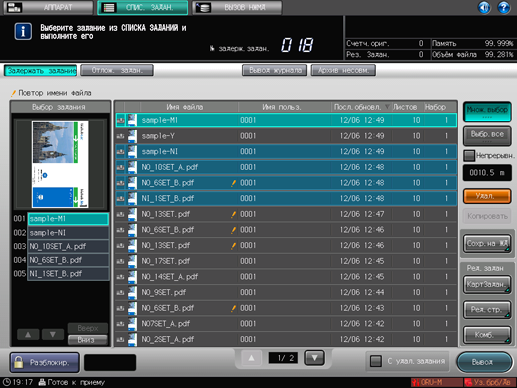Switch to the Job List tab
517x388 pixels.
pos(143,7)
